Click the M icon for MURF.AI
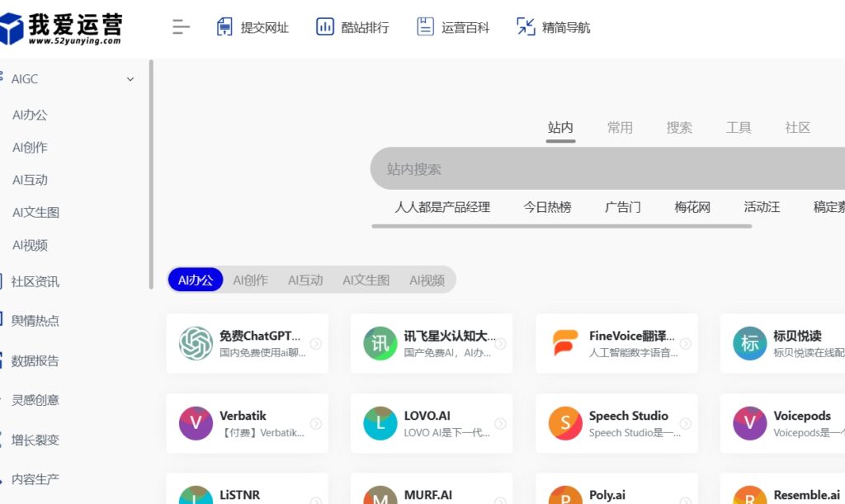The height and width of the screenshot is (504, 845). coord(380,496)
